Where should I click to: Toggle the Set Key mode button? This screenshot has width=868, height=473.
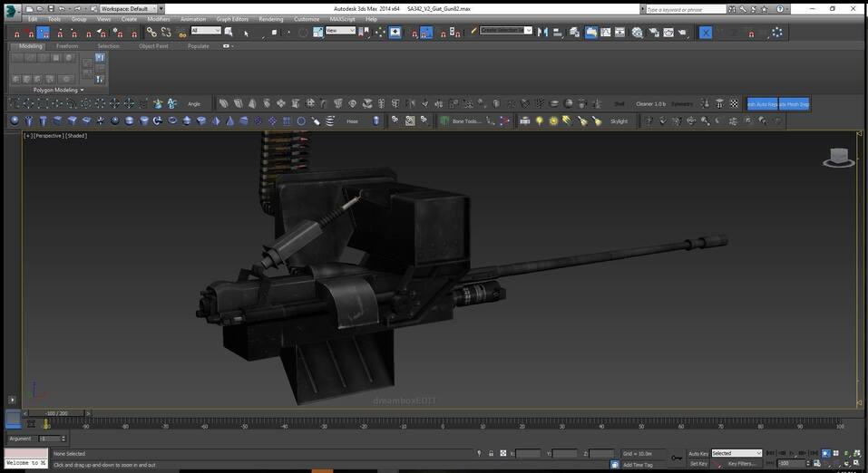pos(697,463)
